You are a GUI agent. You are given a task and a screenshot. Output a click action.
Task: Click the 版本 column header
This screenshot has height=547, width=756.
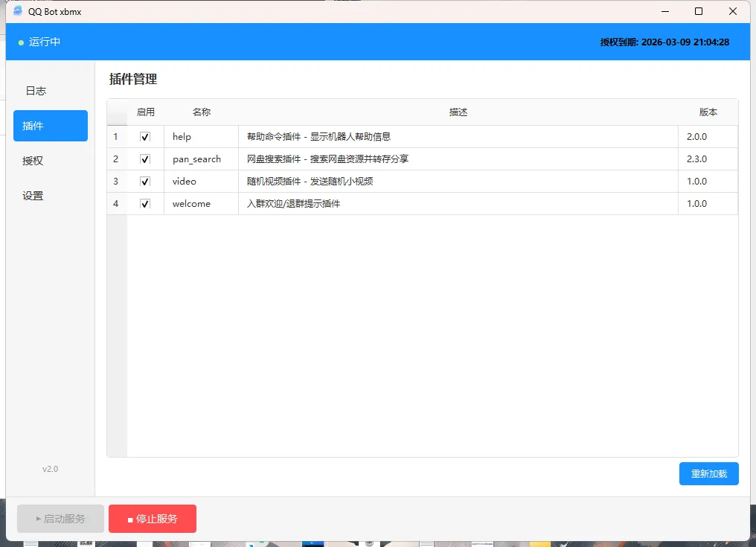coord(708,112)
